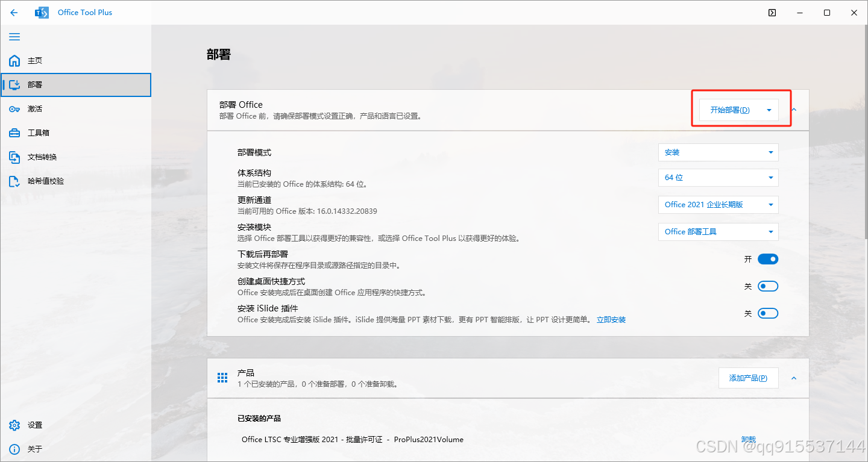The height and width of the screenshot is (462, 868).
Task: Collapse the 部署 Office section chevron
Action: 794,110
